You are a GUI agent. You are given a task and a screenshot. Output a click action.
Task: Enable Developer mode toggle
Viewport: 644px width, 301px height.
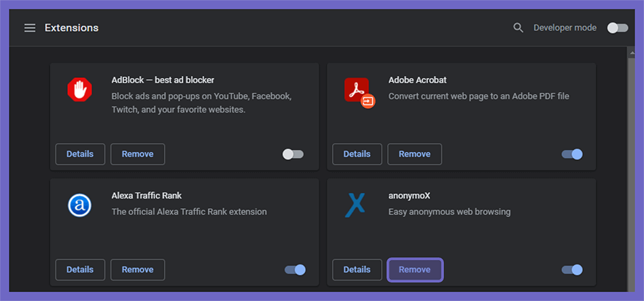coord(618,28)
